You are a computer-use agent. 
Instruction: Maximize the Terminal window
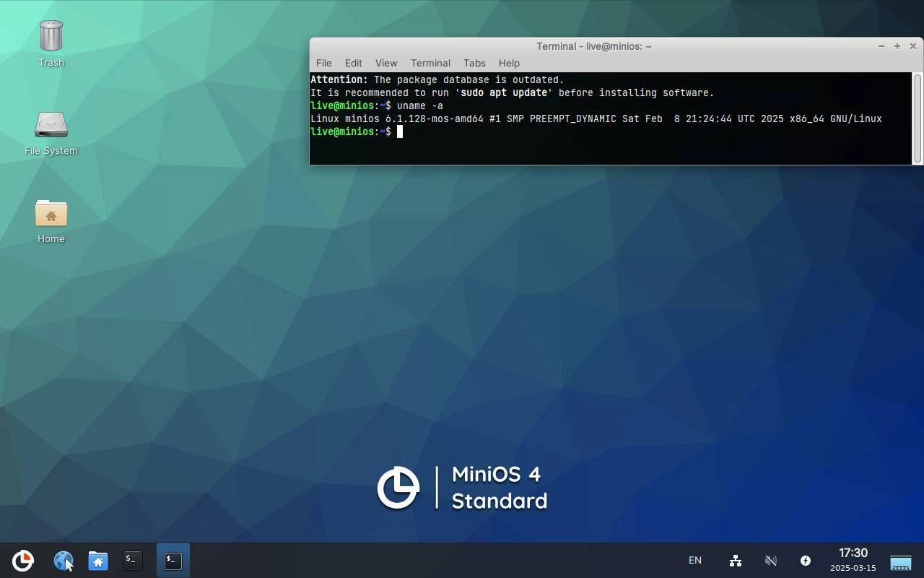tap(897, 46)
